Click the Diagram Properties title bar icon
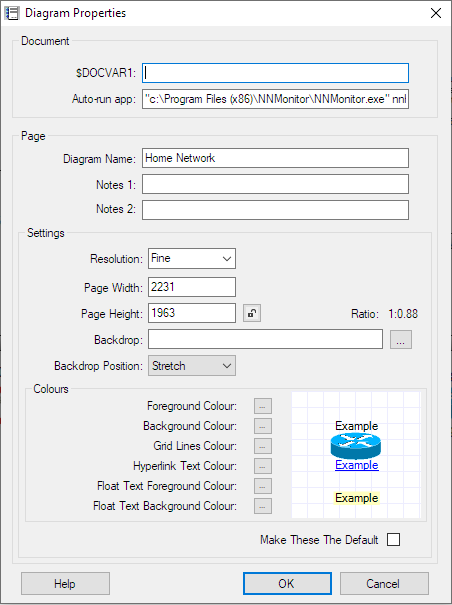Screen dimensions: 452x605 click(12, 13)
